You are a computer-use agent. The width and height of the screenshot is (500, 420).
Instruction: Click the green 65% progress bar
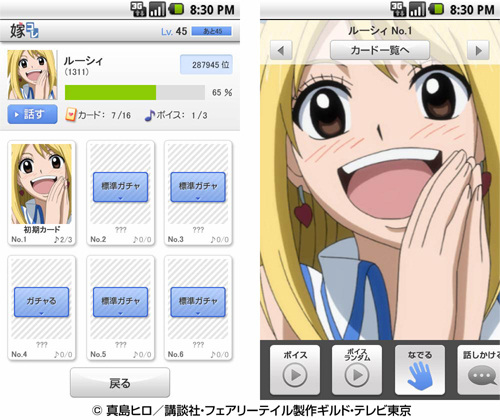click(x=135, y=92)
